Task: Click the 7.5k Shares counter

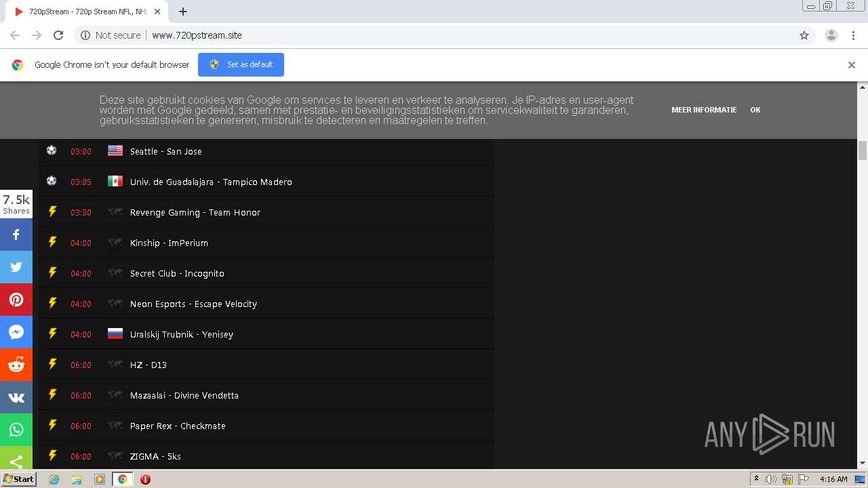Action: click(16, 204)
